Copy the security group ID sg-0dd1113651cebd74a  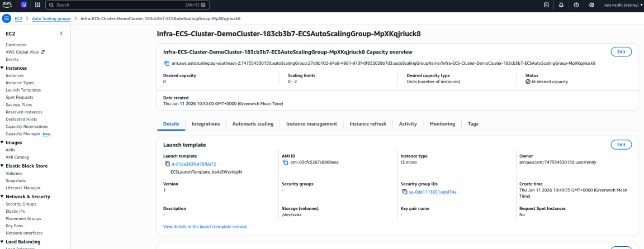(x=405, y=191)
